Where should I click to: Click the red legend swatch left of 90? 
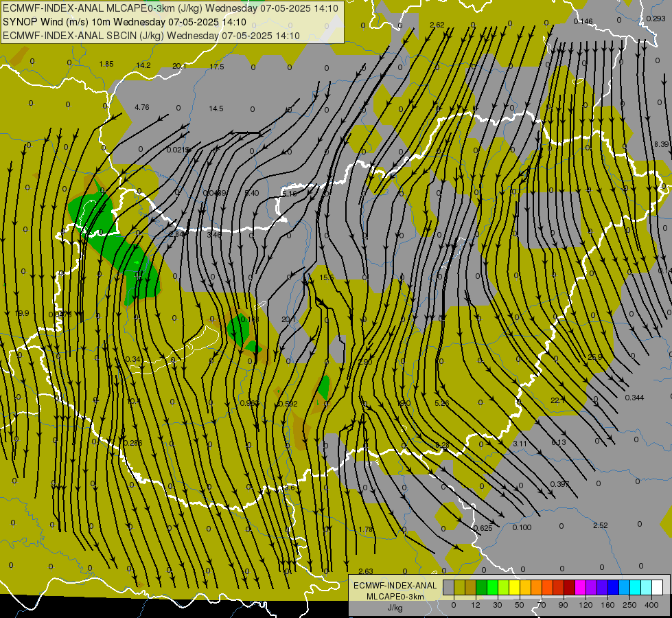[559, 588]
